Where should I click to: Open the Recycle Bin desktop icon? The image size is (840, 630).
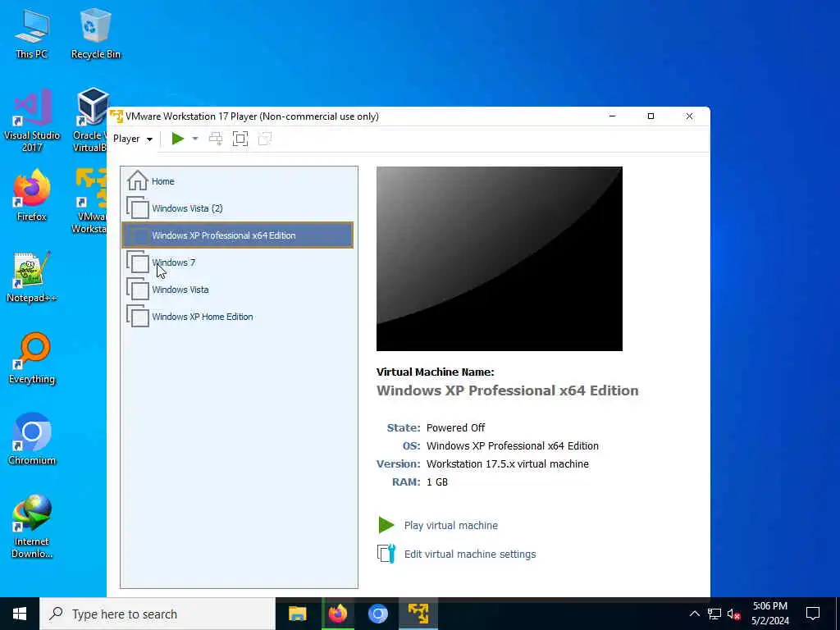pos(95,34)
